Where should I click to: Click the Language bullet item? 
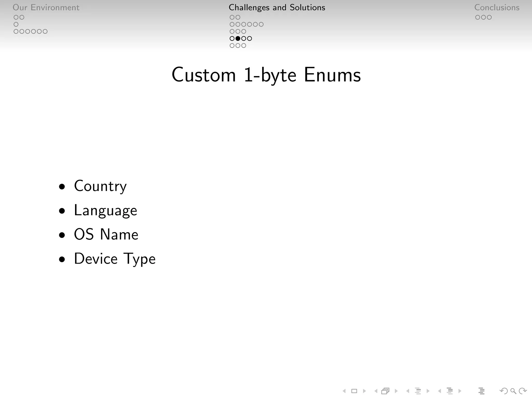(x=105, y=210)
